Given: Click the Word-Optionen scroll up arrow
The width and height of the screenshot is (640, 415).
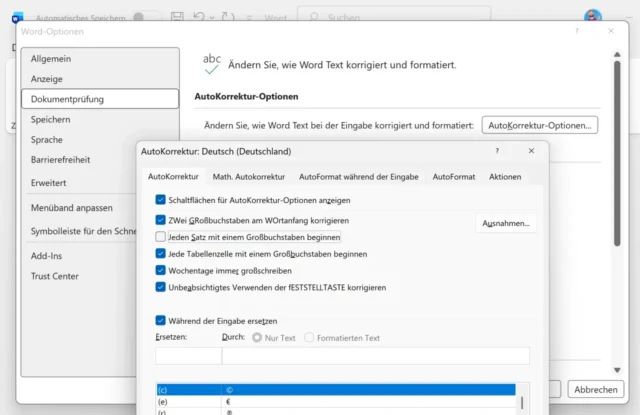Looking at the screenshot, I should 617,54.
